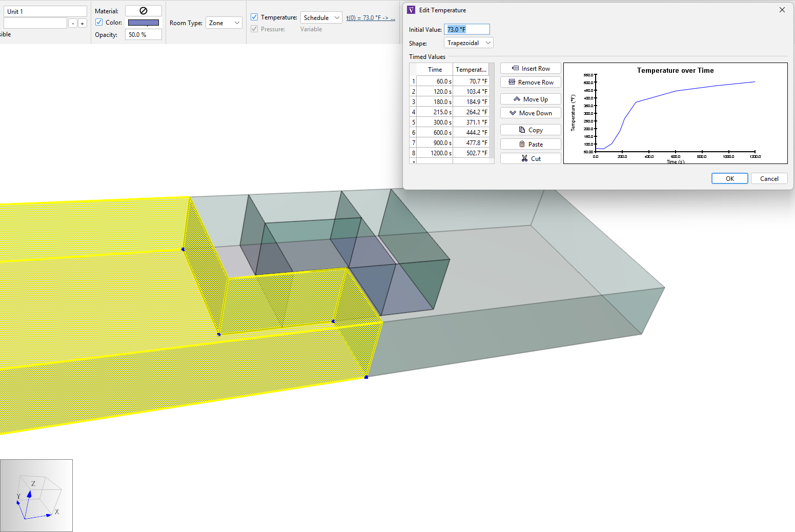
Task: Expand the Temperature Schedule dropdown
Action: click(321, 17)
